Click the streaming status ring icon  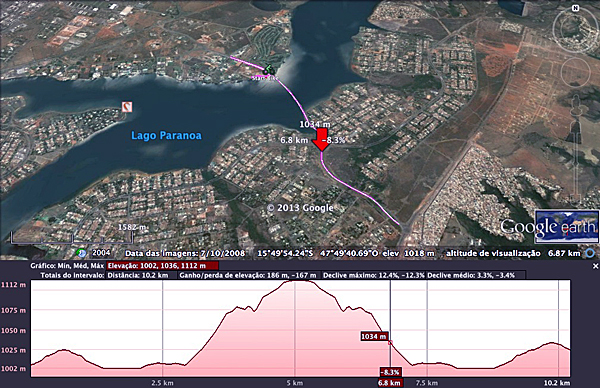coord(590,253)
